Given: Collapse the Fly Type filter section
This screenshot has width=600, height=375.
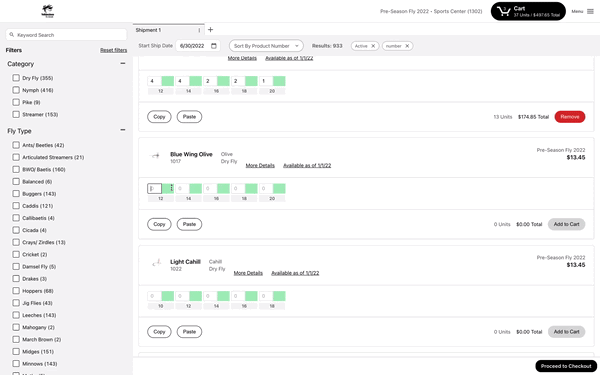Looking at the screenshot, I should tap(123, 130).
